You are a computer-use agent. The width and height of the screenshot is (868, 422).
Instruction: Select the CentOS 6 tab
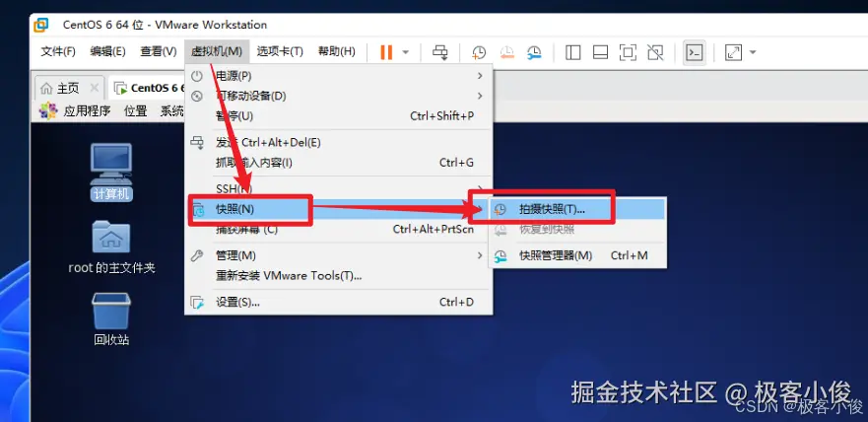point(149,88)
